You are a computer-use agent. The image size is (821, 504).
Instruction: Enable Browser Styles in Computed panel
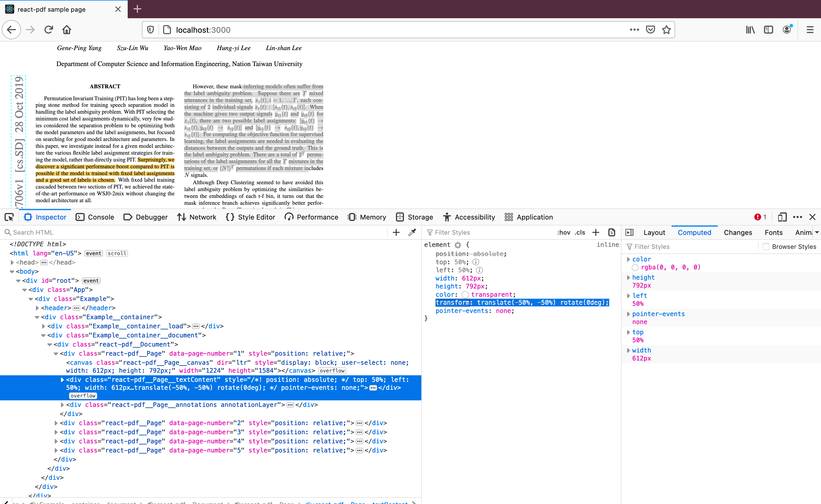point(766,247)
